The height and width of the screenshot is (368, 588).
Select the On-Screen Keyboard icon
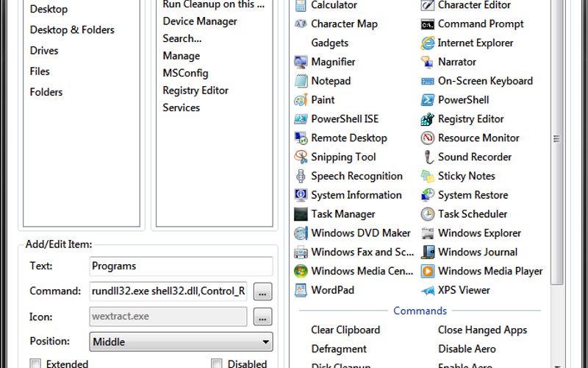428,81
